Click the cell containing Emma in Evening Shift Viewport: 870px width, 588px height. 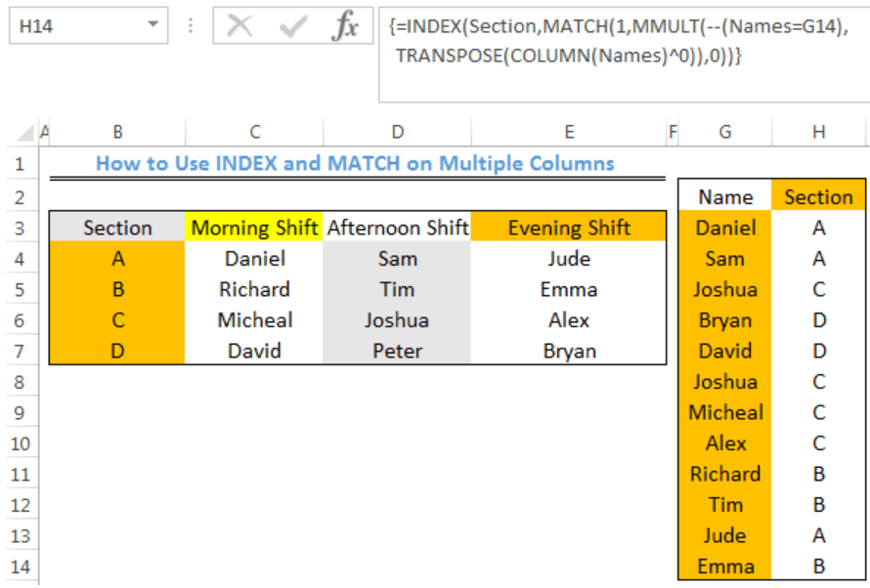[568, 289]
